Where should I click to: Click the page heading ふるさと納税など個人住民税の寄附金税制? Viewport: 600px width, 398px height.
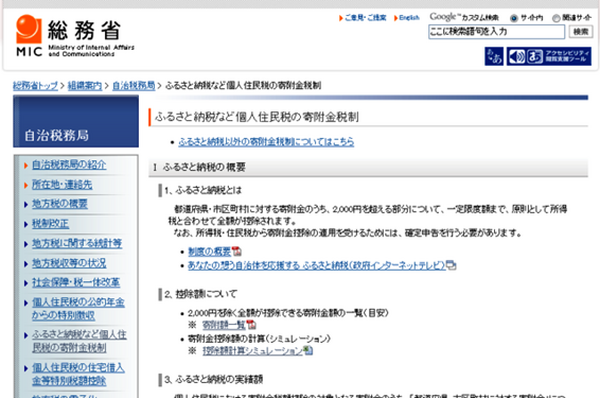257,117
